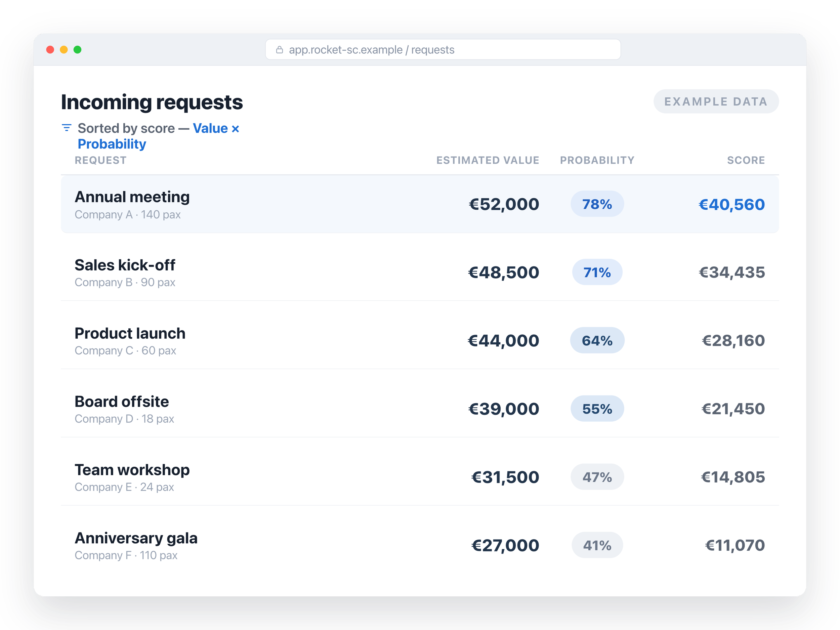Viewport: 840px width, 630px height.
Task: Focus the app.rocket-sc.example address bar
Action: tap(443, 49)
